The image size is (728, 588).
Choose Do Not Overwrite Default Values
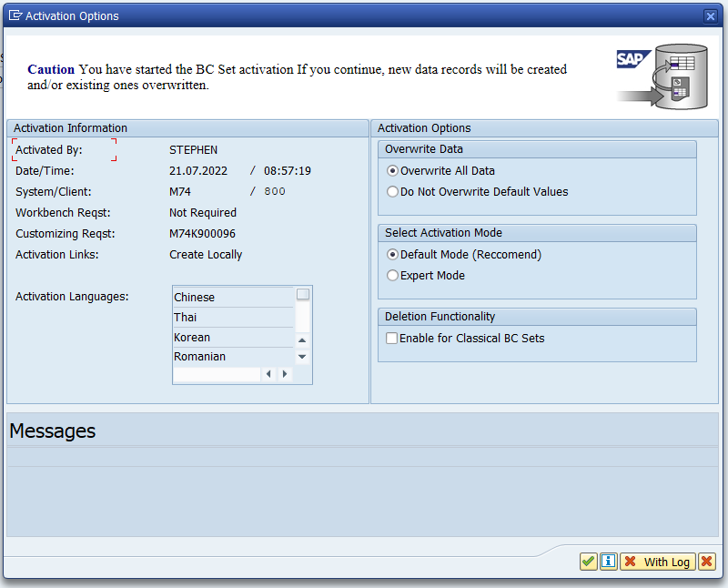(x=391, y=191)
